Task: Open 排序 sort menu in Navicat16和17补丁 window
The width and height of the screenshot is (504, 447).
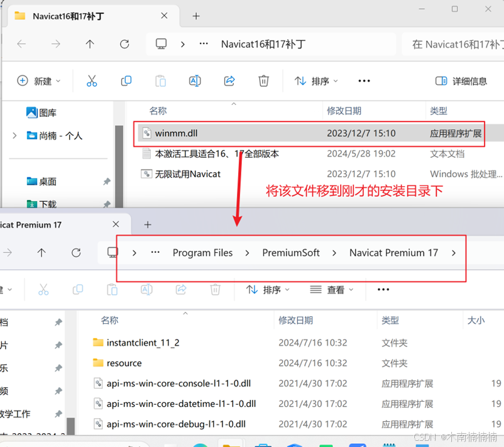Action: tap(316, 81)
